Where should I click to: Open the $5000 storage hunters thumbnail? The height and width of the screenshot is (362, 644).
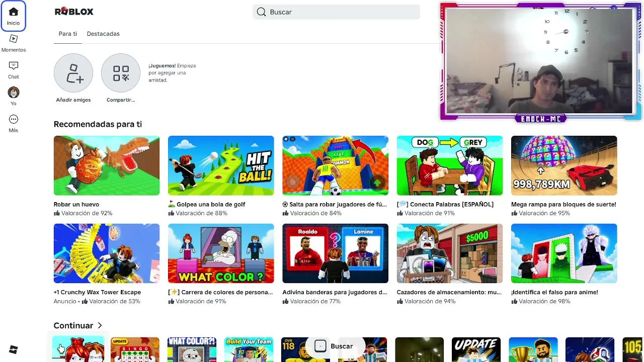(450, 253)
